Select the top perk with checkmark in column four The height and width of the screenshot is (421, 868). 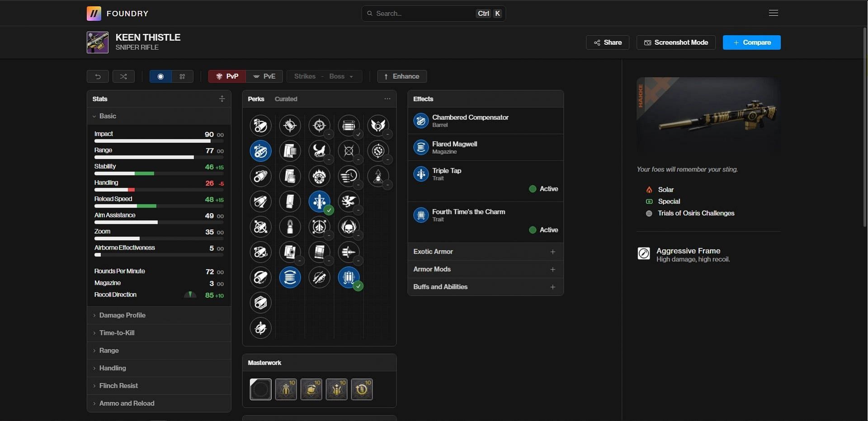(x=349, y=126)
